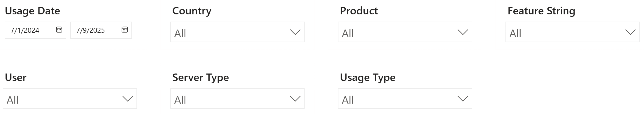This screenshot has height=114, width=644.
Task: Click the "All" value in Feature String filter
Action: coord(515,33)
